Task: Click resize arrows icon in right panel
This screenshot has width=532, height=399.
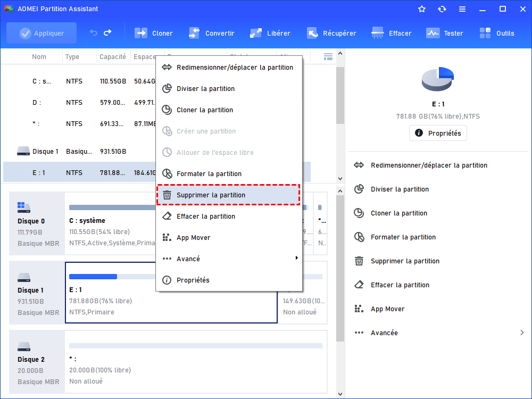Action: pyautogui.click(x=359, y=165)
